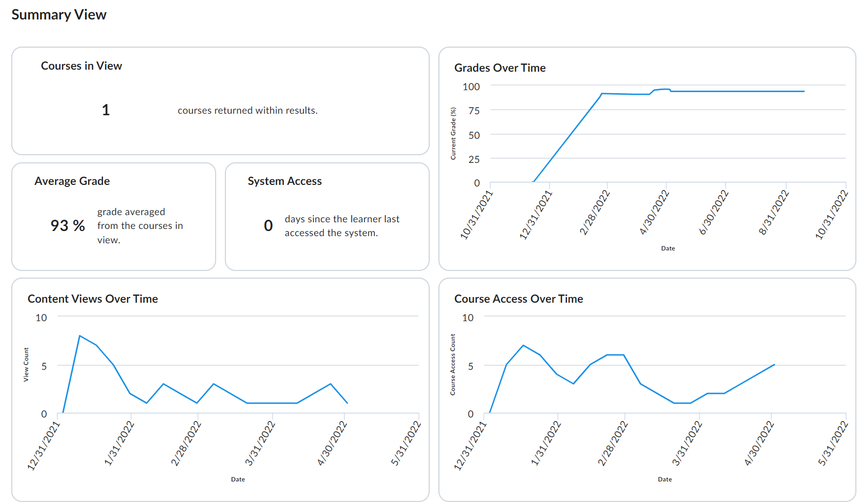Screen dimensions: 862x504
Task: Click the Summary View heading
Action: 59,15
